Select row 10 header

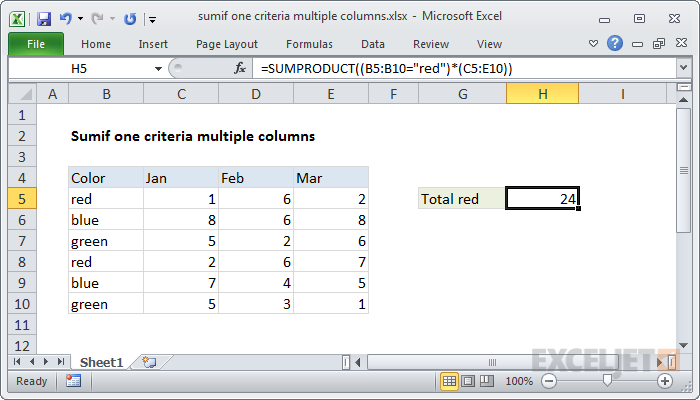[x=22, y=304]
